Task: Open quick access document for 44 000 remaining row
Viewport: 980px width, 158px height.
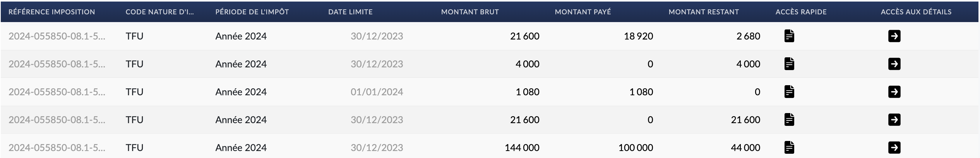Action: 789,148
